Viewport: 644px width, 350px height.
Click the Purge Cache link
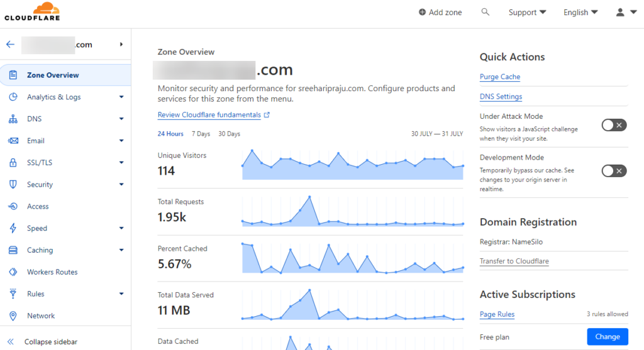(x=500, y=77)
